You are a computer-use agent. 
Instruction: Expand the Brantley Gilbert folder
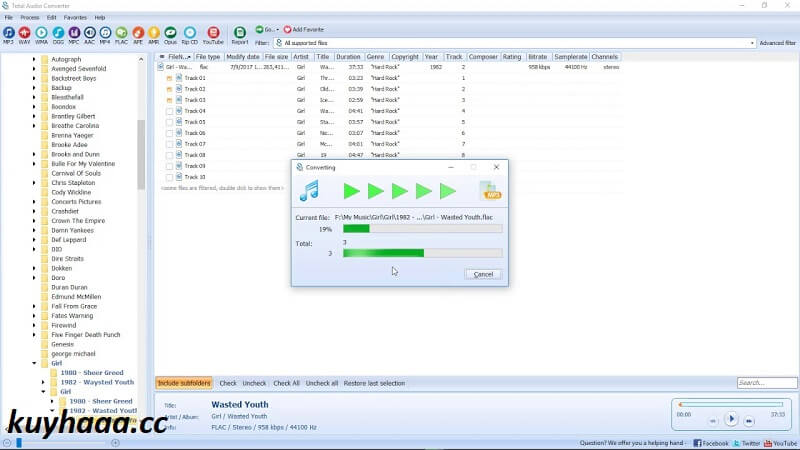tap(34, 116)
